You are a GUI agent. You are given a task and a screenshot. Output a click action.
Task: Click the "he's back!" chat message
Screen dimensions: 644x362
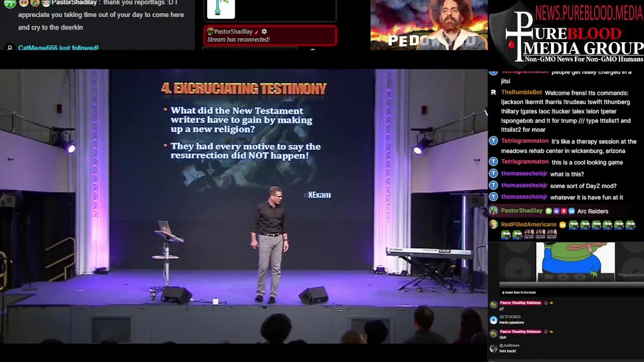point(508,351)
